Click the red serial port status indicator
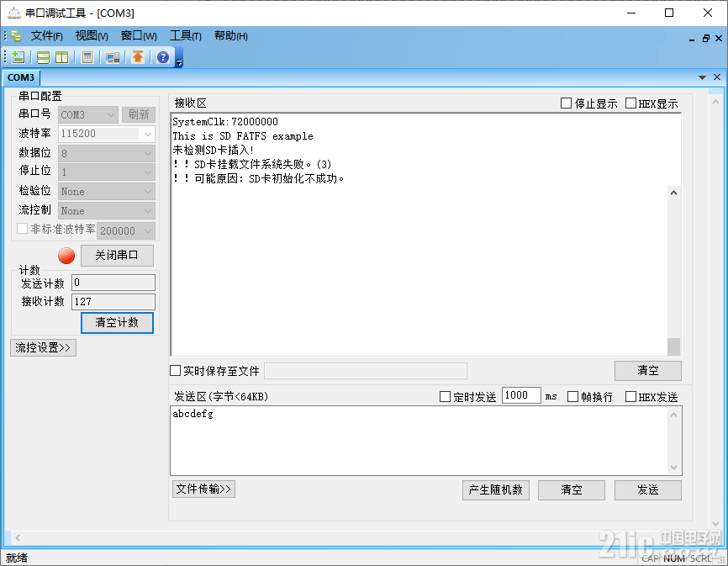This screenshot has height=566, width=728. [66, 256]
